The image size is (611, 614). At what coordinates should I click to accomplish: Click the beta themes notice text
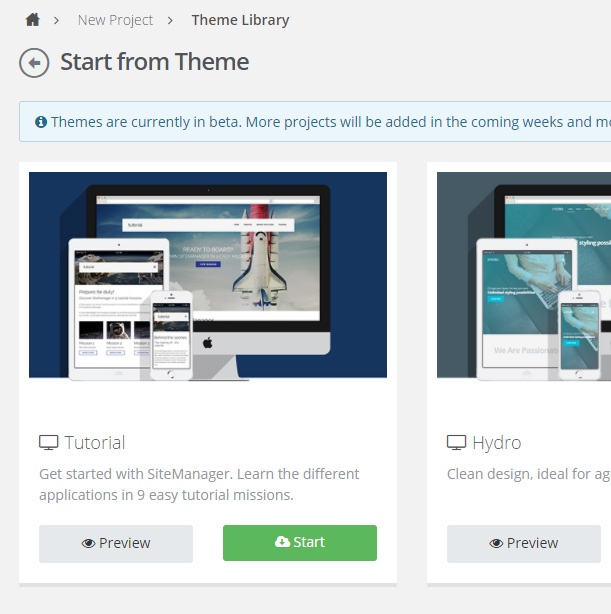tap(331, 122)
